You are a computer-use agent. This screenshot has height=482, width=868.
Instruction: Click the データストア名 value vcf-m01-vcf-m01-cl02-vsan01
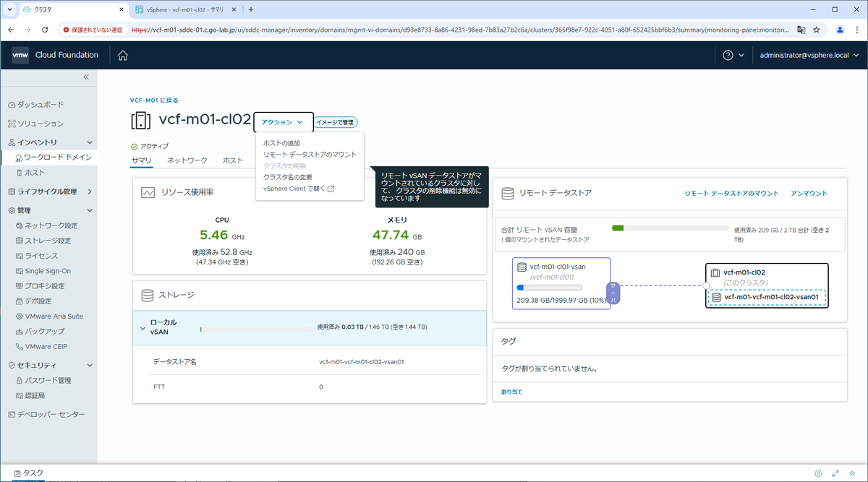(x=361, y=361)
